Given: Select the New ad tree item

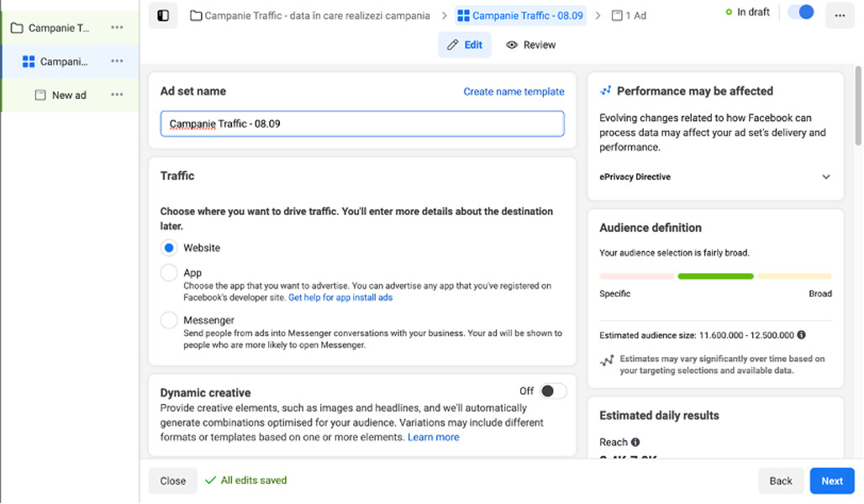Looking at the screenshot, I should click(69, 95).
